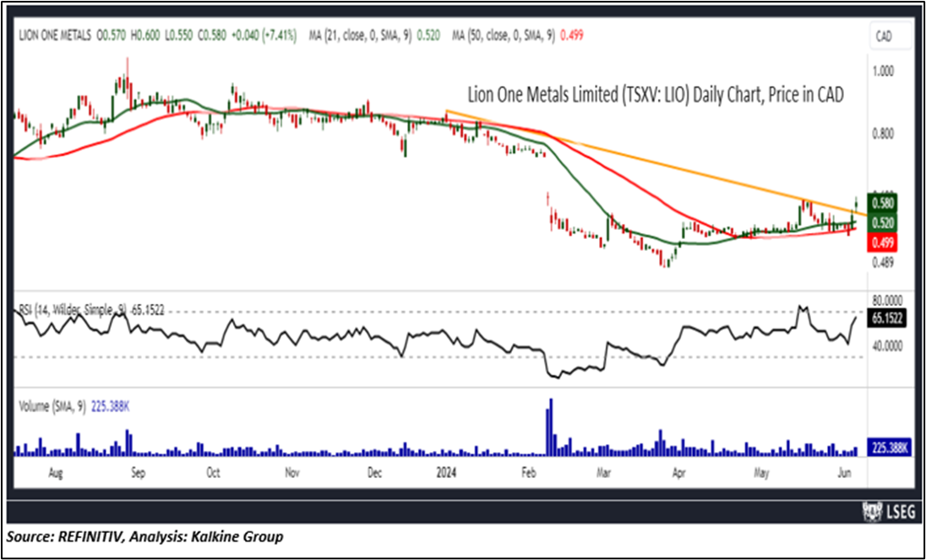This screenshot has width=926, height=560.
Task: Select the MA (21, close, 0, SMA, 9) indicator legend
Action: (x=360, y=36)
